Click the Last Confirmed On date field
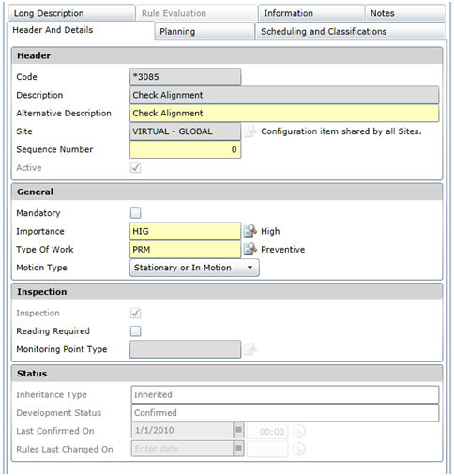The width and height of the screenshot is (454, 476). click(182, 431)
